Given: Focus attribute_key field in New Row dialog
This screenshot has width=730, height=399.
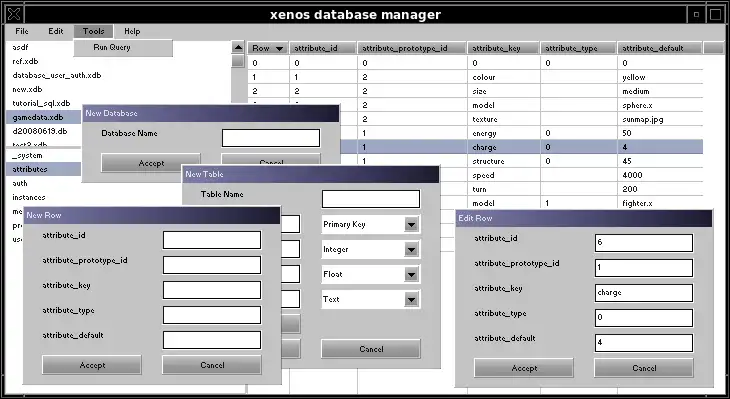Looking at the screenshot, I should [x=212, y=290].
